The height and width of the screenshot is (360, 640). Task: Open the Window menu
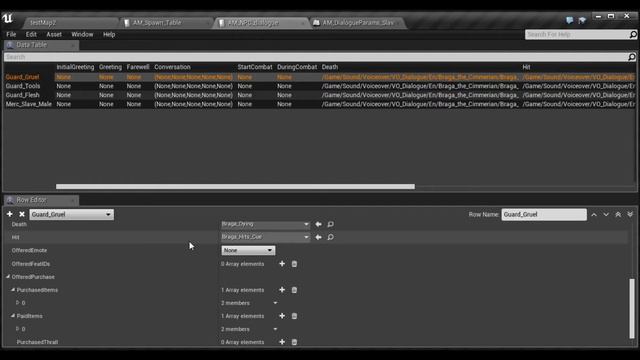click(82, 35)
